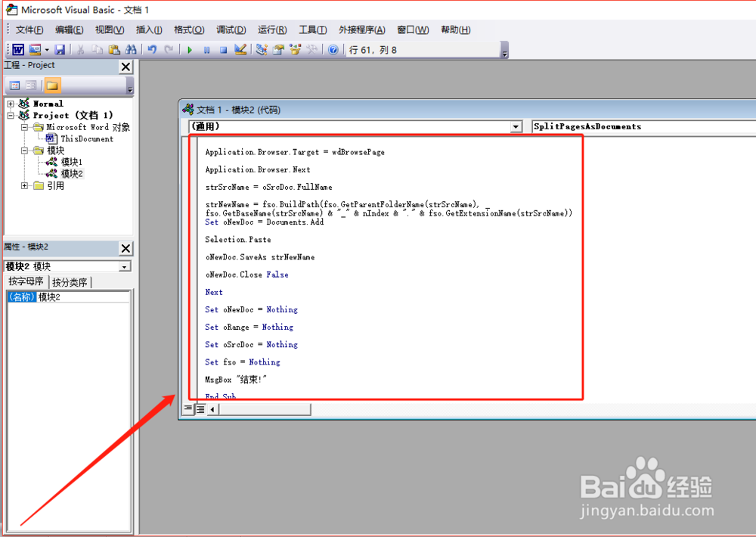
Task: Click the Toolbox hammer and wrench icon
Action: click(x=312, y=50)
